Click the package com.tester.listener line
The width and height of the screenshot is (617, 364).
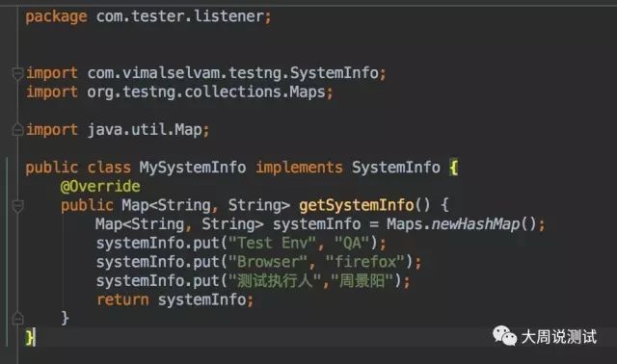click(148, 16)
